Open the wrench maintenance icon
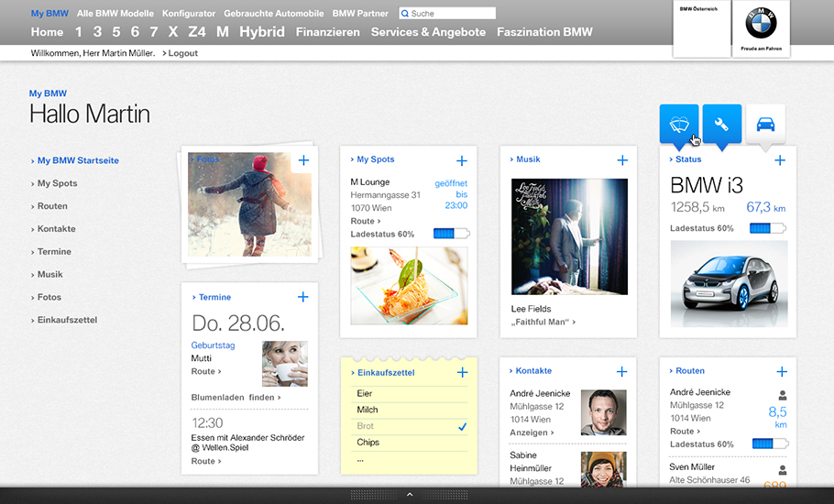 pos(721,125)
